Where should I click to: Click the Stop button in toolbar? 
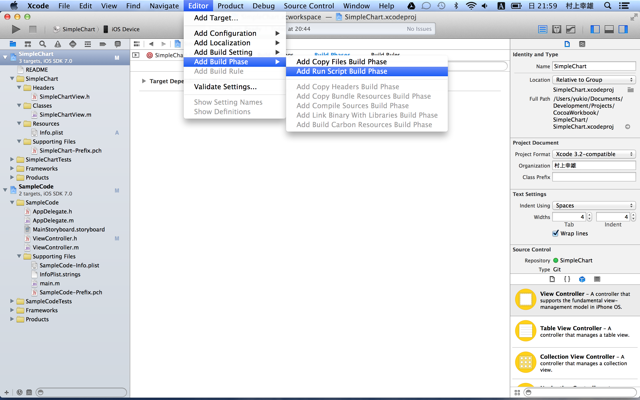(33, 29)
